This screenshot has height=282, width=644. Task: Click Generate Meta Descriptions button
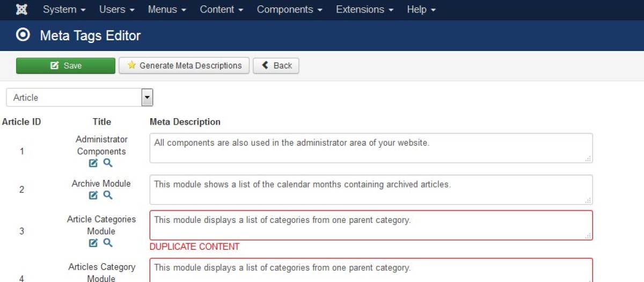pos(184,66)
